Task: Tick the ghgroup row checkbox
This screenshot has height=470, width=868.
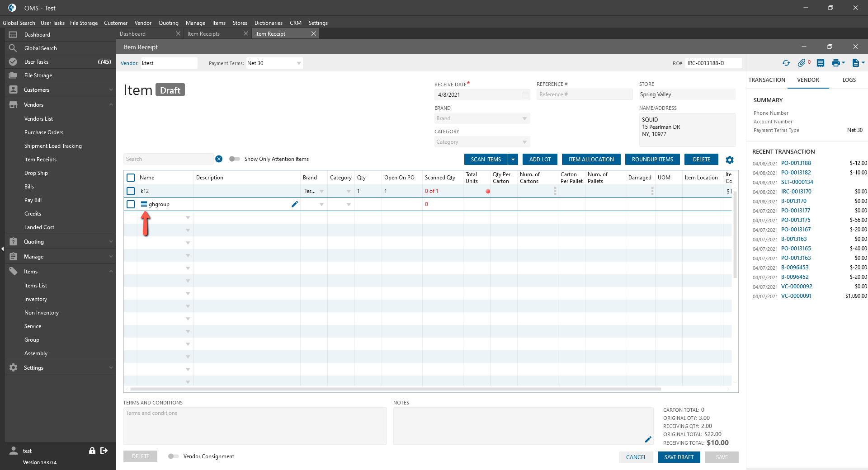Action: point(131,204)
